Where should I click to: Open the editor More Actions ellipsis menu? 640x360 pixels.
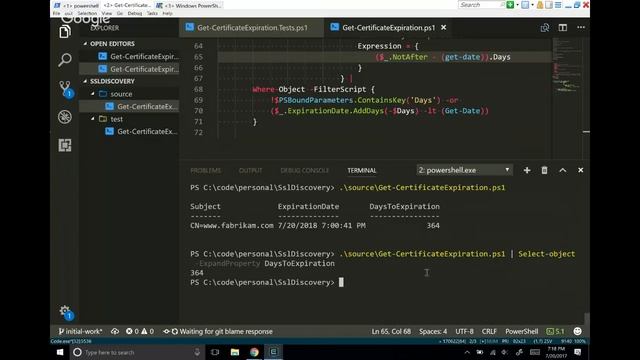point(581,27)
